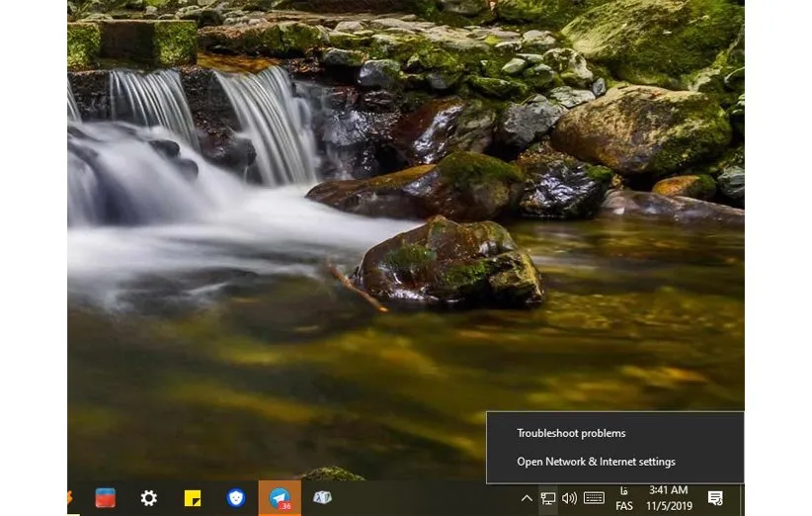Open Settings gear icon on taskbar
The height and width of the screenshot is (516, 812).
pos(148,498)
